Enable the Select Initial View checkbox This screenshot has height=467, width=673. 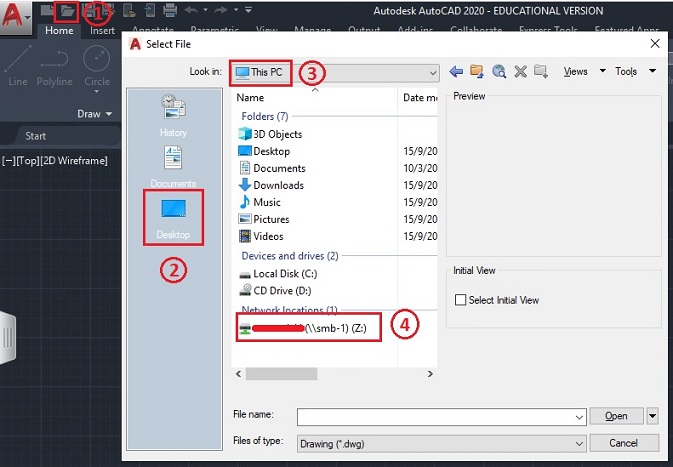(x=461, y=300)
